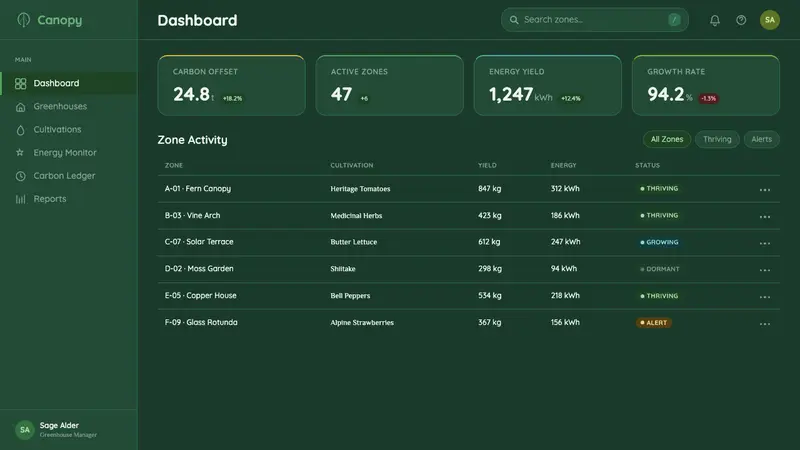The height and width of the screenshot is (450, 800).
Task: Click the 847 kg yield value
Action: (x=489, y=189)
